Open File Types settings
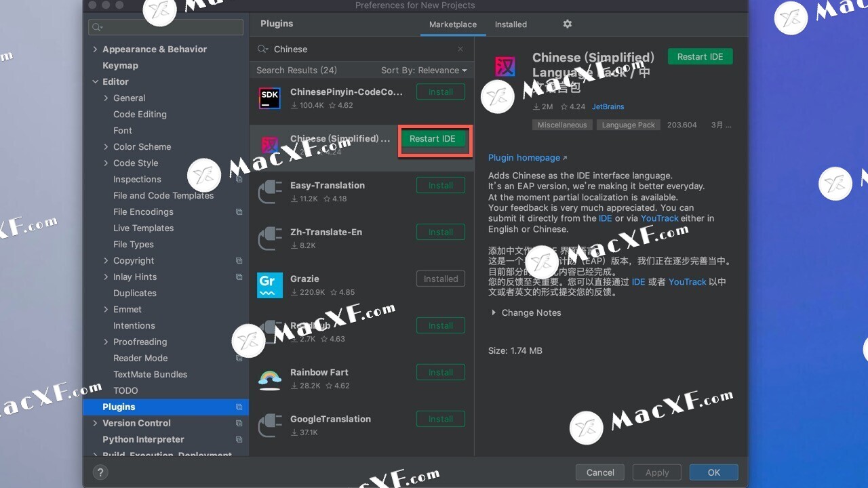 point(134,244)
